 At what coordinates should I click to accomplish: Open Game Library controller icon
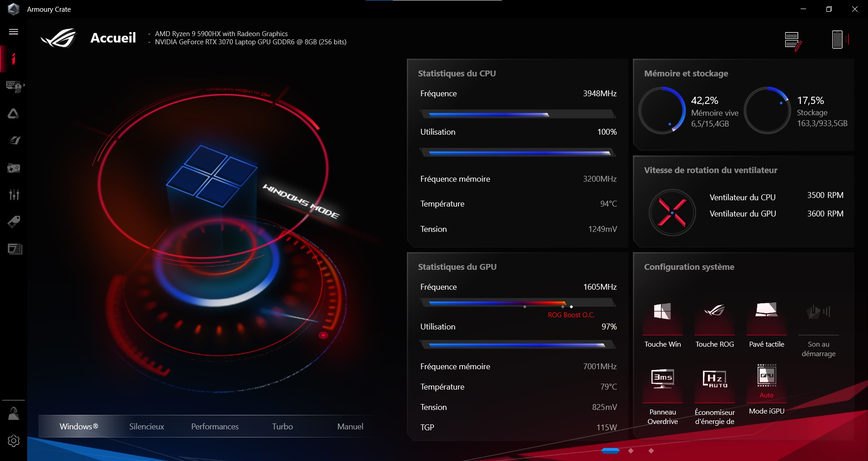[x=14, y=168]
